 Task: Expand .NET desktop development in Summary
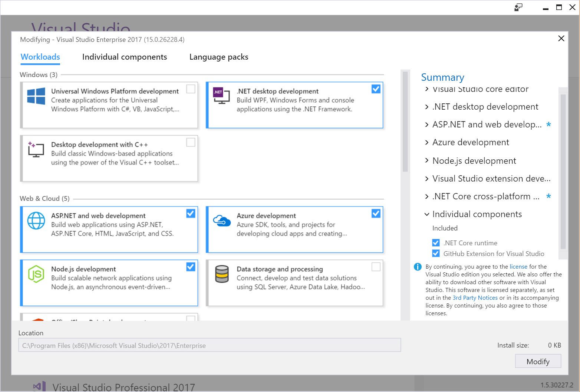click(x=426, y=107)
